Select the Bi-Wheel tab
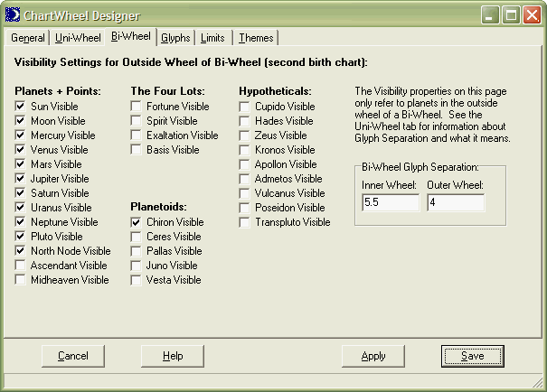The height and width of the screenshot is (392, 547). point(131,36)
